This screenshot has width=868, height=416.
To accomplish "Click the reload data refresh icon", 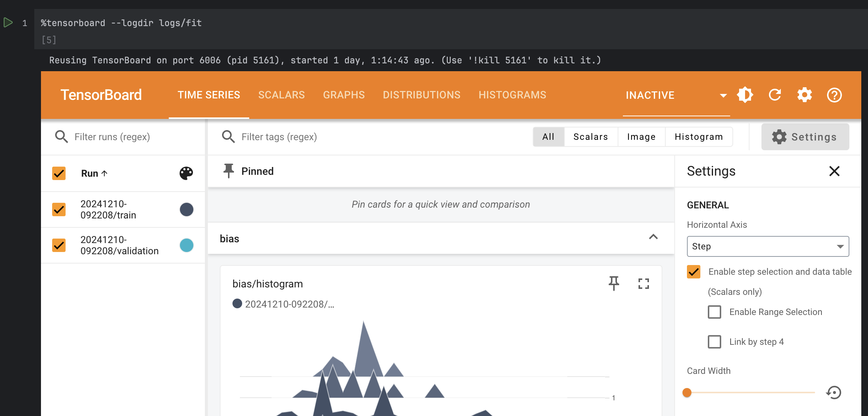I will (x=775, y=95).
